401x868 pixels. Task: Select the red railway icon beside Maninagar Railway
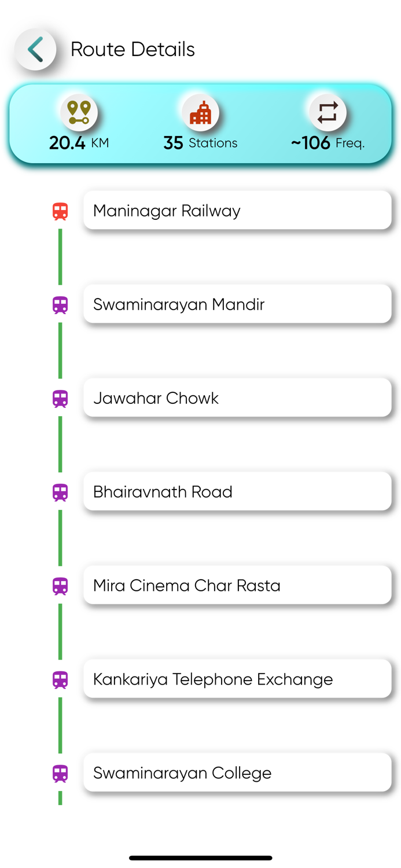point(60,210)
